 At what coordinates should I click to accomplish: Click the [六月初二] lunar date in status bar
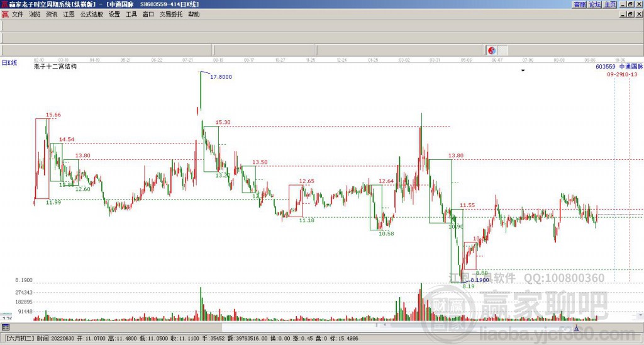coord(20,339)
